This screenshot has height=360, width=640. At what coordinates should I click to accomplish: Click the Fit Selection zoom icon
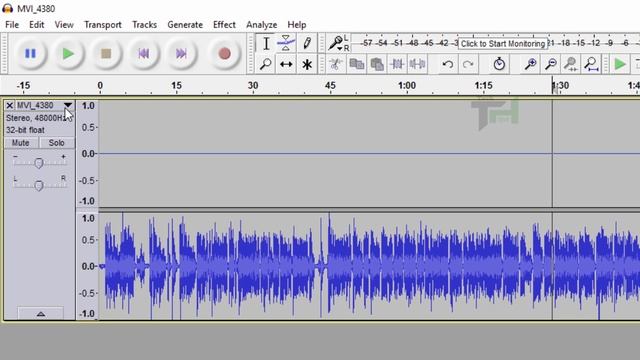tap(571, 64)
